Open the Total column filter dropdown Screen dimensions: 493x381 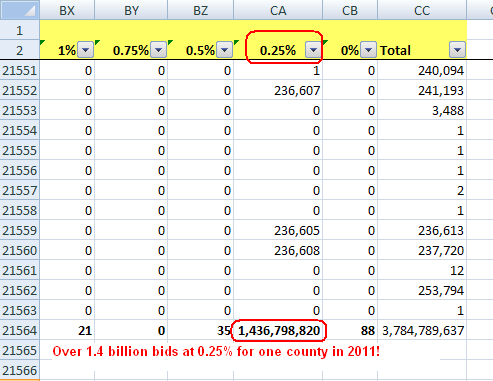tap(457, 50)
